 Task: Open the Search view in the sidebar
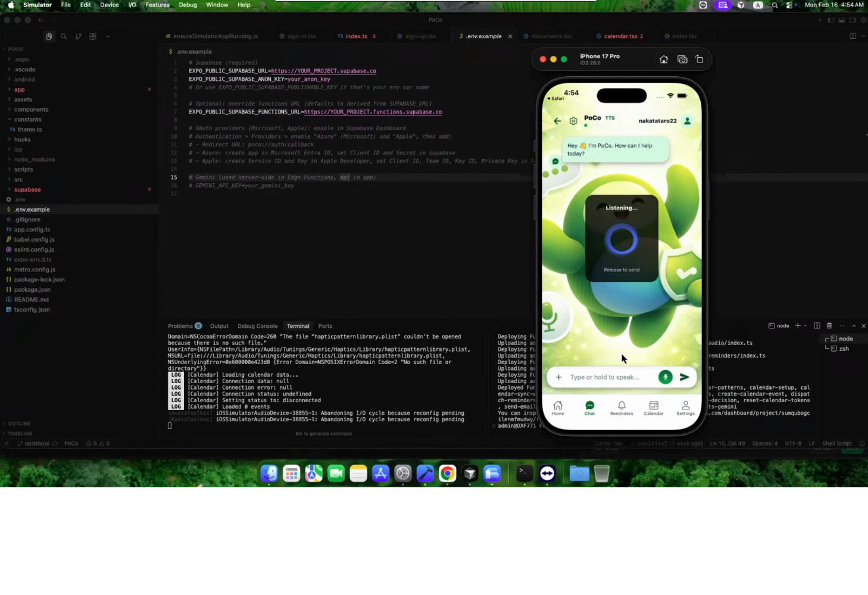[x=64, y=36]
